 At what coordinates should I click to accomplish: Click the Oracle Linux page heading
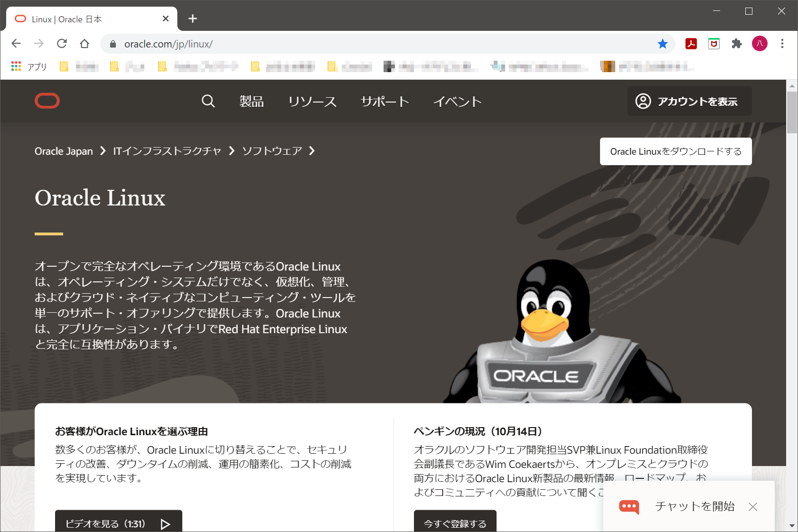point(100,198)
